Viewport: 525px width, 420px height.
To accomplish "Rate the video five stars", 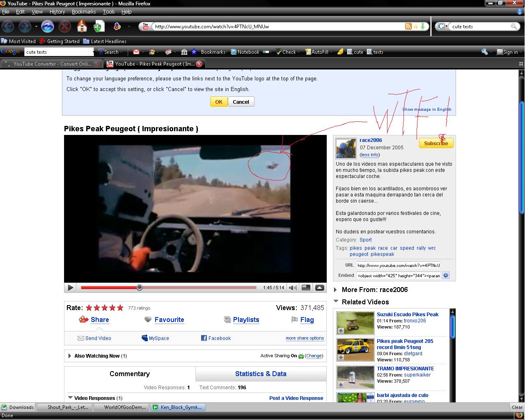I will tap(120, 308).
